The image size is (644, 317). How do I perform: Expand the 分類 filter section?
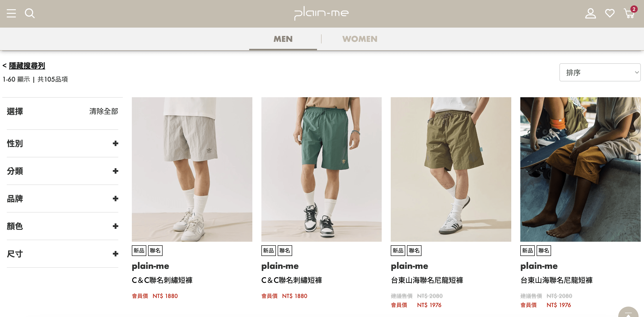pyautogui.click(x=62, y=171)
